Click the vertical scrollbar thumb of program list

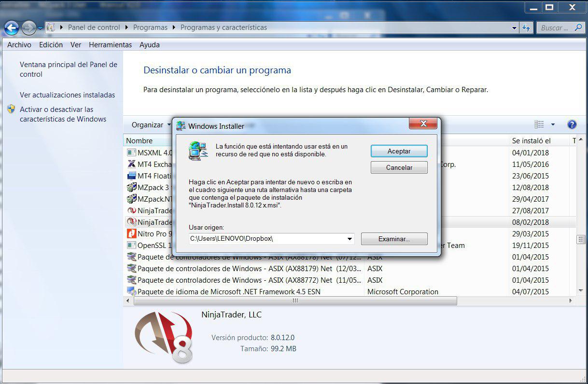coord(581,239)
